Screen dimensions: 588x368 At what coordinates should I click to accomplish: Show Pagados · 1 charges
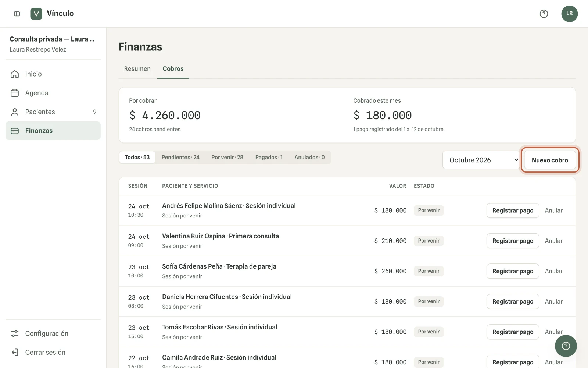point(269,157)
